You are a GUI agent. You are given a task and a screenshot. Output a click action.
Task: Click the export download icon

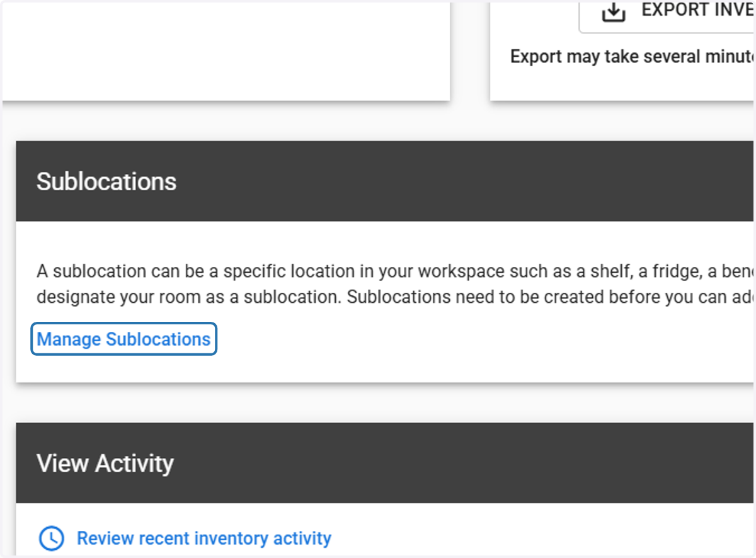tap(613, 11)
